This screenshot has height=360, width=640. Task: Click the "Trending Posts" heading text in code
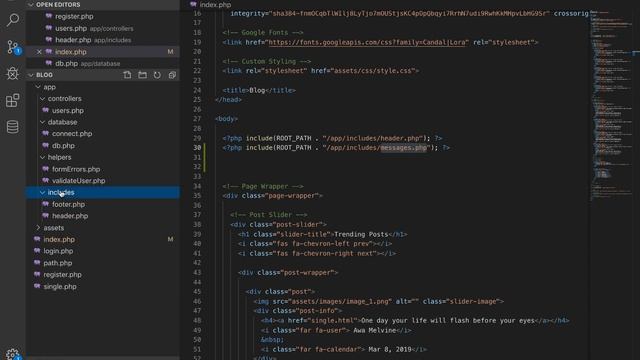[x=361, y=234]
